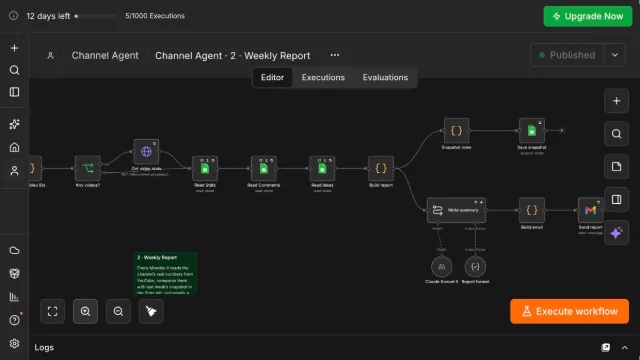Select the Save snapshot sheets node

click(531, 131)
